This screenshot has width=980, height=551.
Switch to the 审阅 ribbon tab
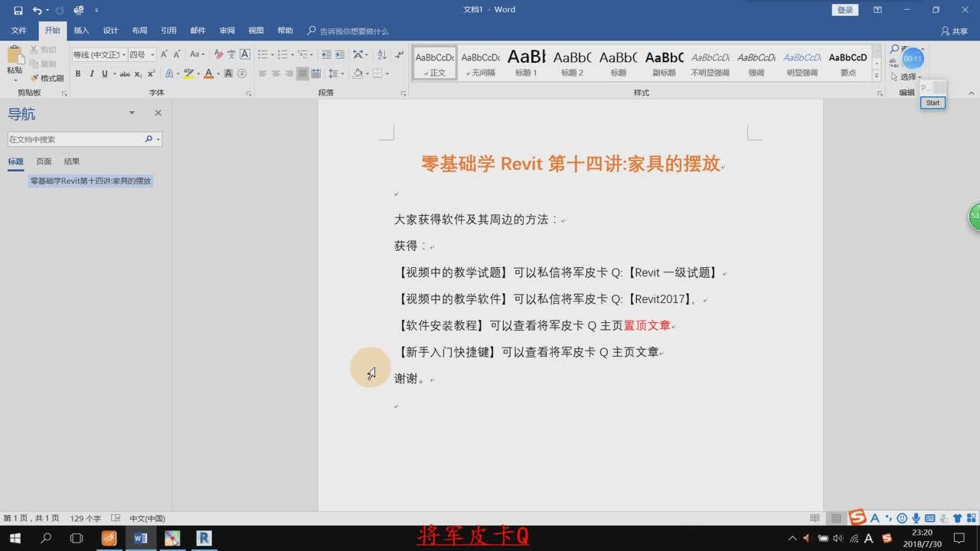tap(227, 31)
